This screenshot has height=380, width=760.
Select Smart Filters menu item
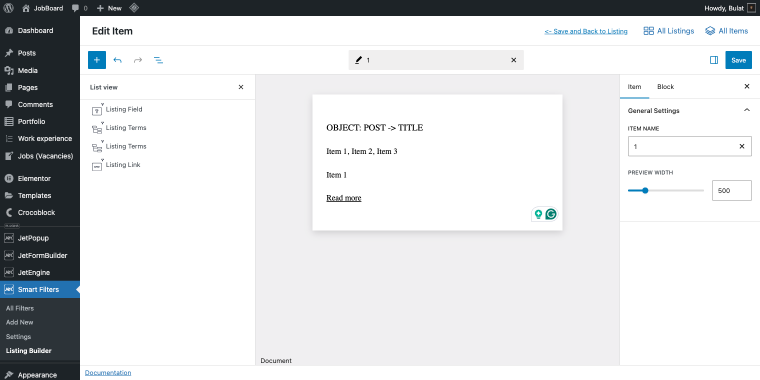40,289
